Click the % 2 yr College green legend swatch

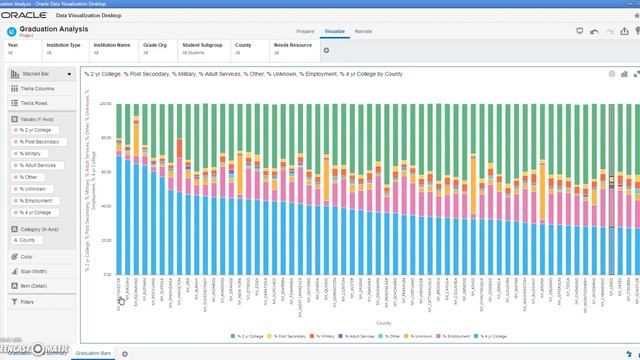tap(233, 336)
